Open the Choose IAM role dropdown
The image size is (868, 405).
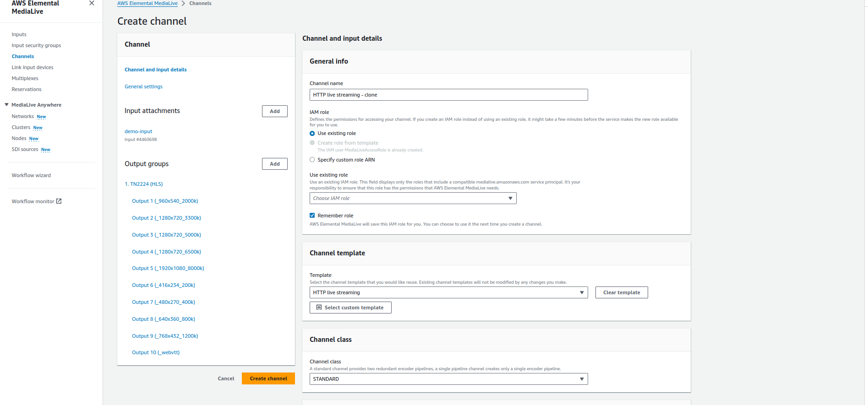click(x=413, y=198)
